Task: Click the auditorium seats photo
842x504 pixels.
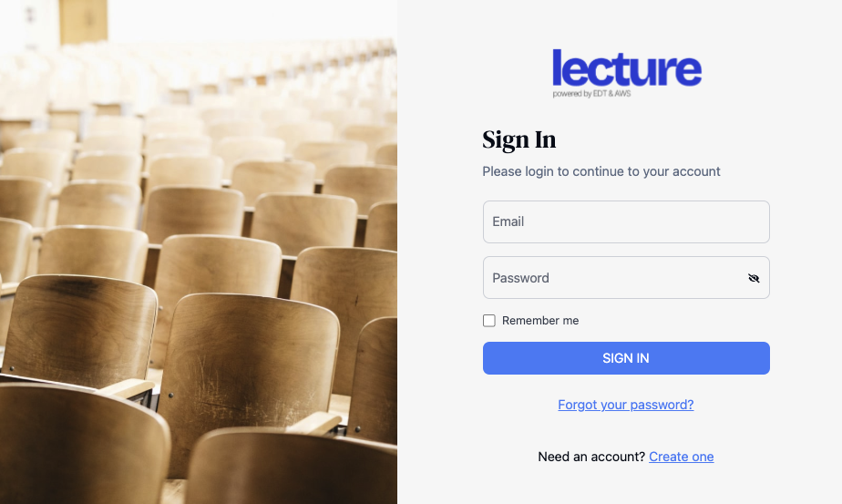Action: pyautogui.click(x=199, y=252)
